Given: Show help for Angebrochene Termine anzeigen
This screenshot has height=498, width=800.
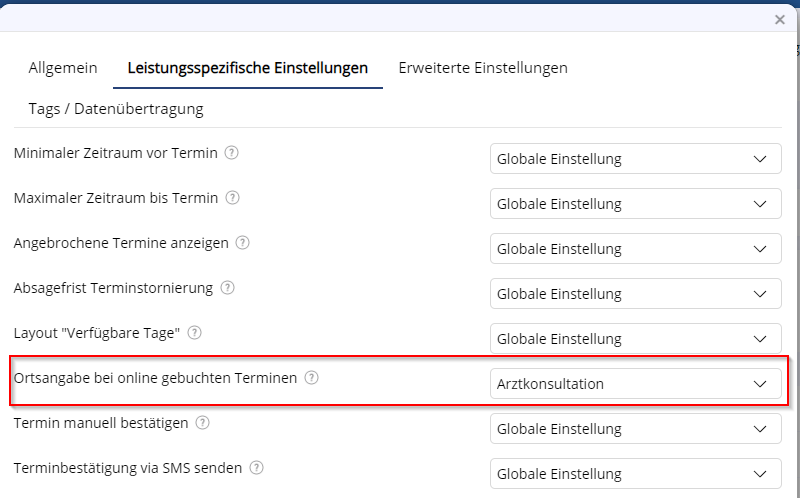Looking at the screenshot, I should (x=243, y=243).
